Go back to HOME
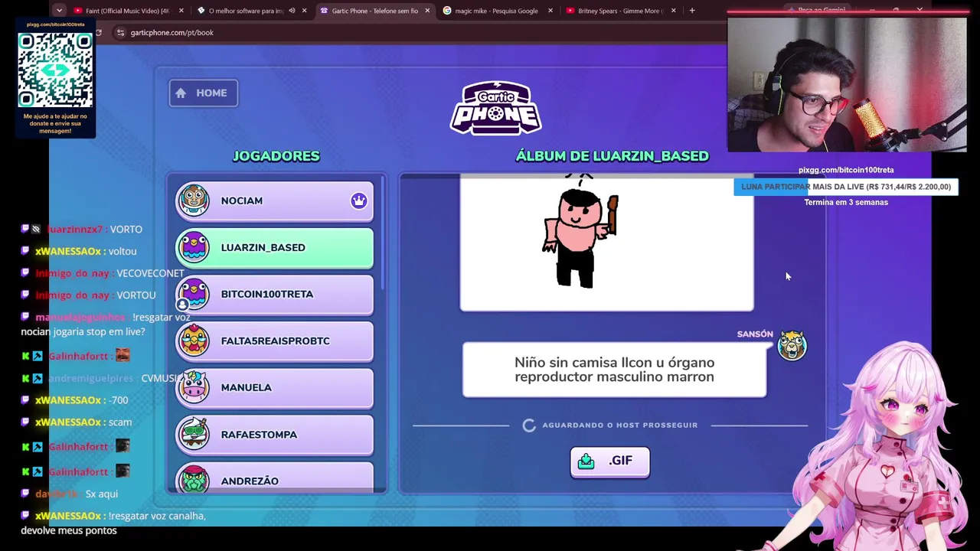The width and height of the screenshot is (980, 551). [203, 93]
